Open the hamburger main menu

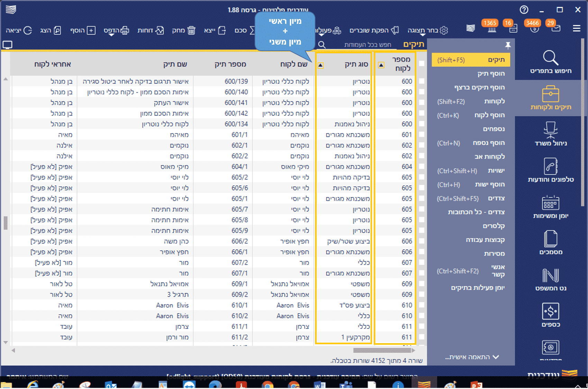click(577, 28)
